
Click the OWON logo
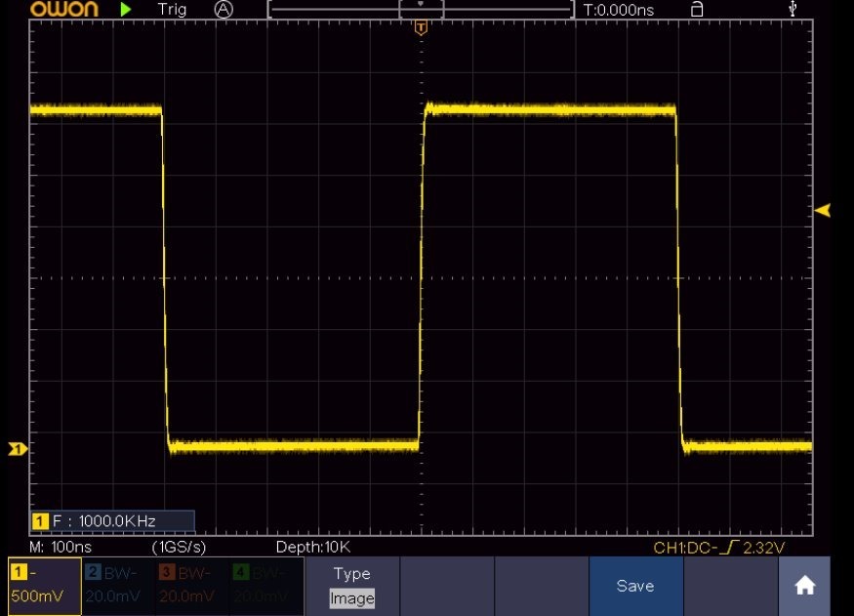[x=64, y=9]
